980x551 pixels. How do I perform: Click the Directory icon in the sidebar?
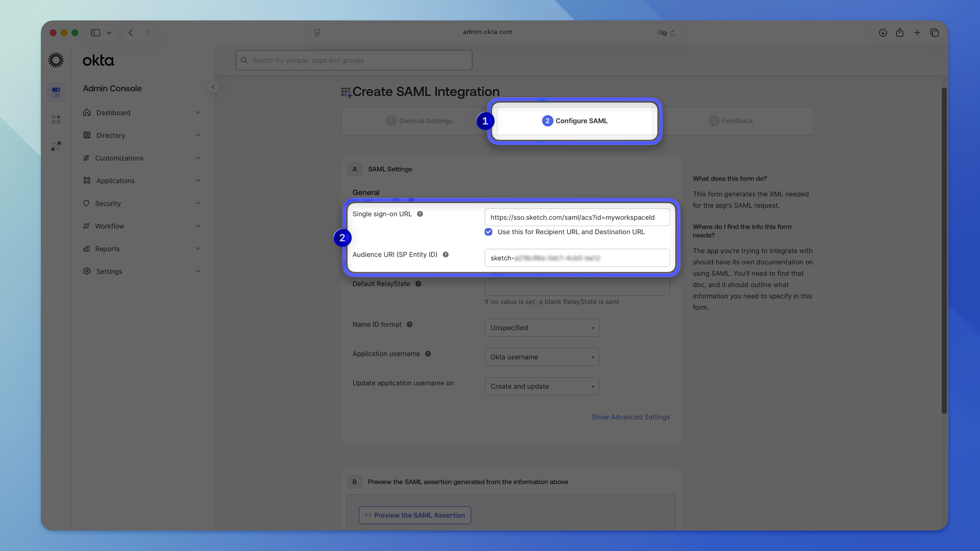coord(87,135)
